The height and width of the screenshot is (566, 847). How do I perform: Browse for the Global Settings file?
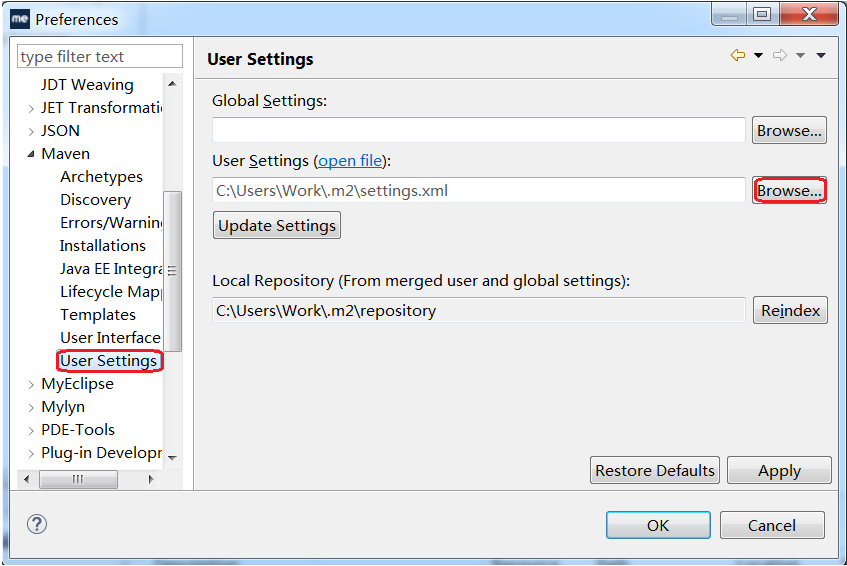tap(789, 130)
